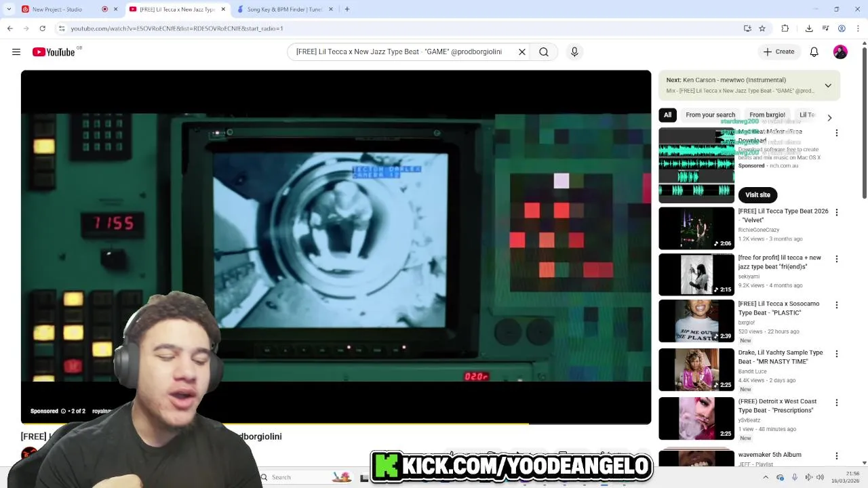Screen dimensions: 868x488
Task: Open the fri(end)s type beat thumbnail
Action: pyautogui.click(x=696, y=274)
